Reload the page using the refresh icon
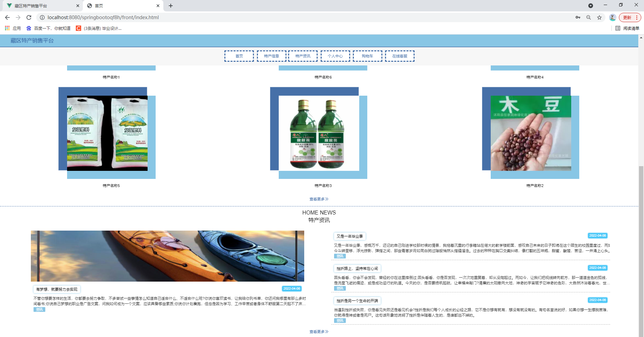 coord(29,17)
